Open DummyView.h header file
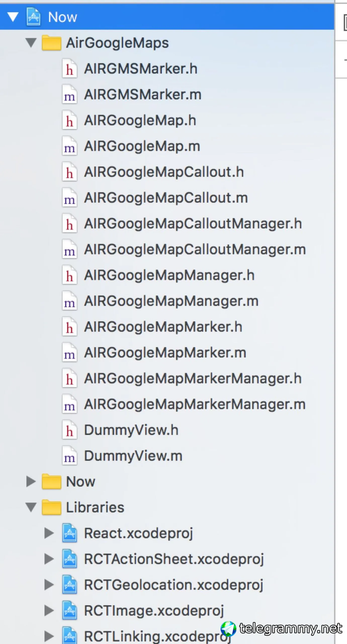Screen dimensions: 347x644 (x=131, y=430)
